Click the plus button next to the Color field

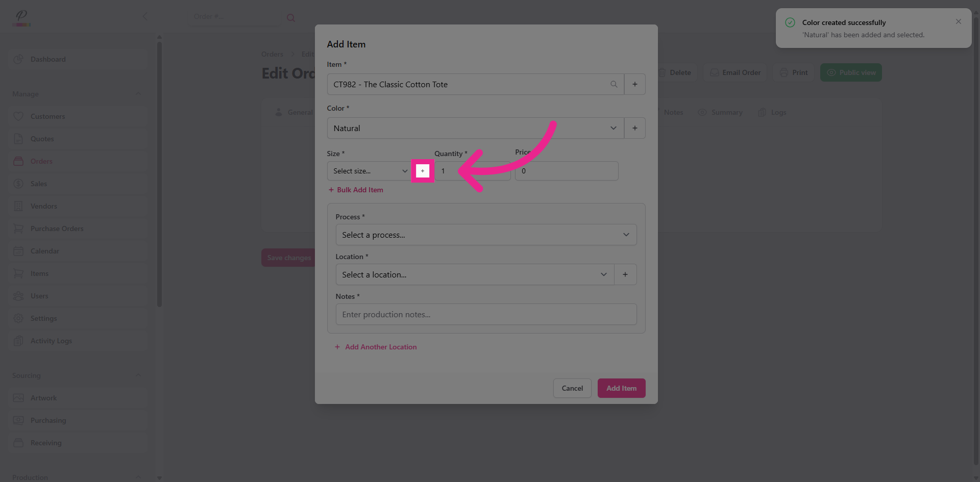click(x=634, y=128)
